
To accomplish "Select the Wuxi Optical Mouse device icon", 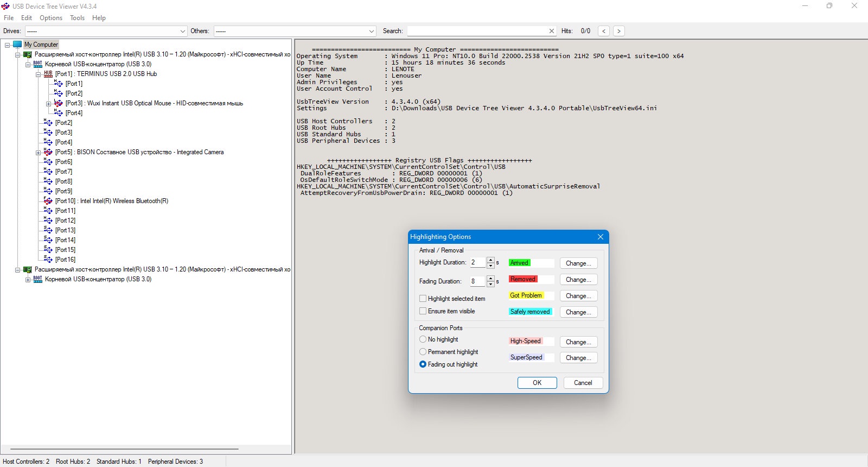I will tap(59, 103).
